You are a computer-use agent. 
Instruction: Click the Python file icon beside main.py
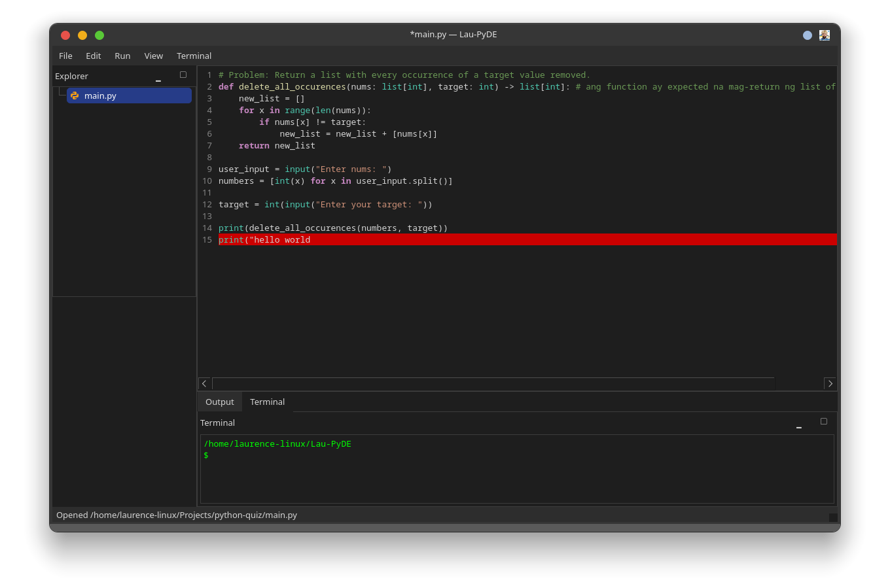pos(75,95)
